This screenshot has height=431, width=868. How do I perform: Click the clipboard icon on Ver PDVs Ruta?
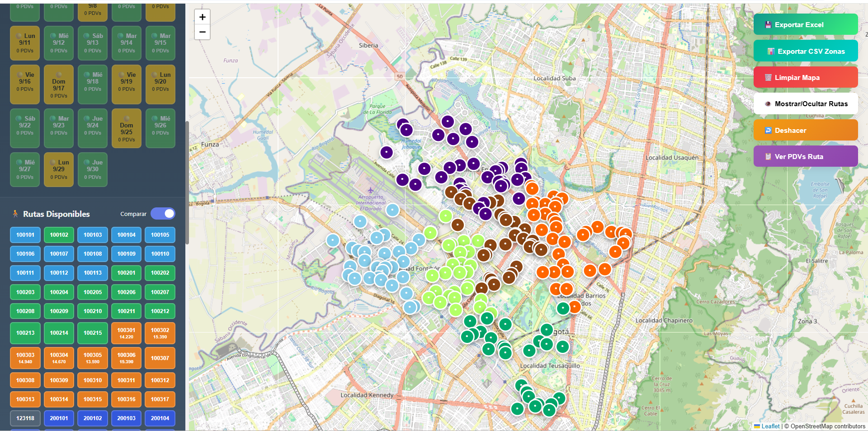point(768,156)
